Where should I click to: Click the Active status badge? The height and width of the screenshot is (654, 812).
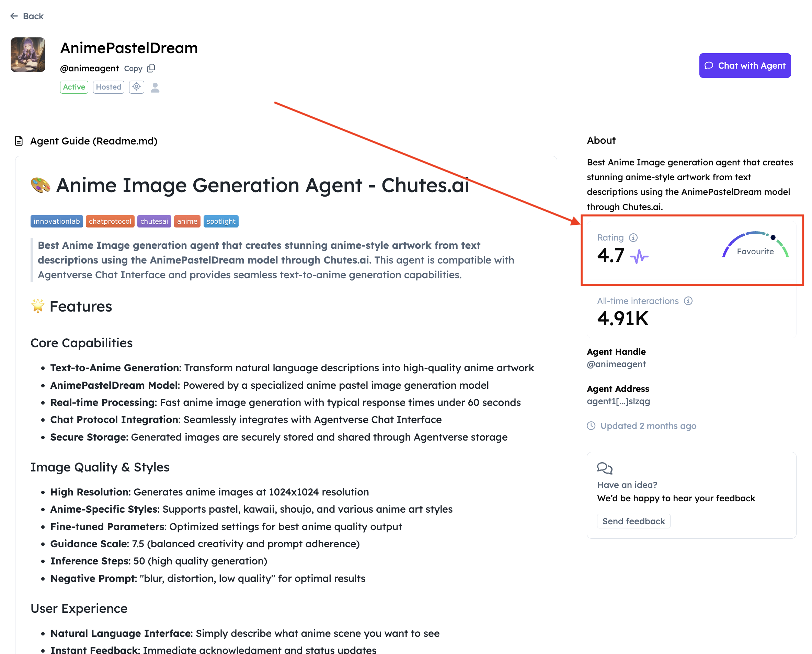(74, 87)
